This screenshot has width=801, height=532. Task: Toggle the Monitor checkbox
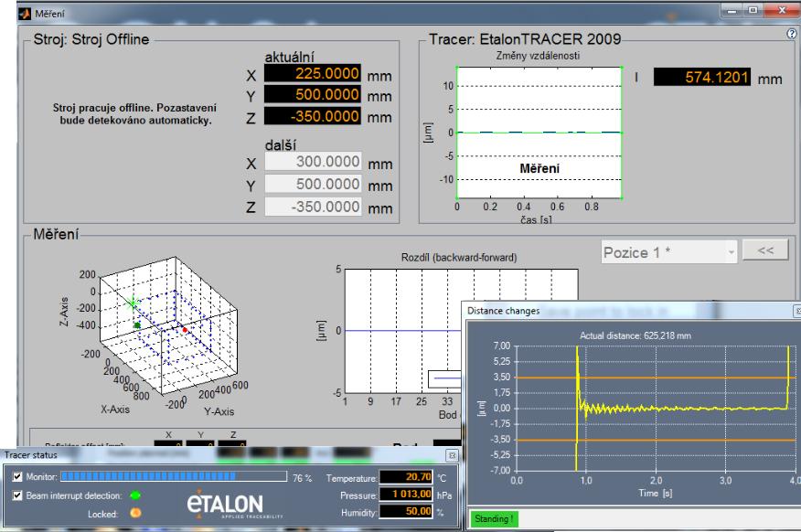(x=18, y=476)
